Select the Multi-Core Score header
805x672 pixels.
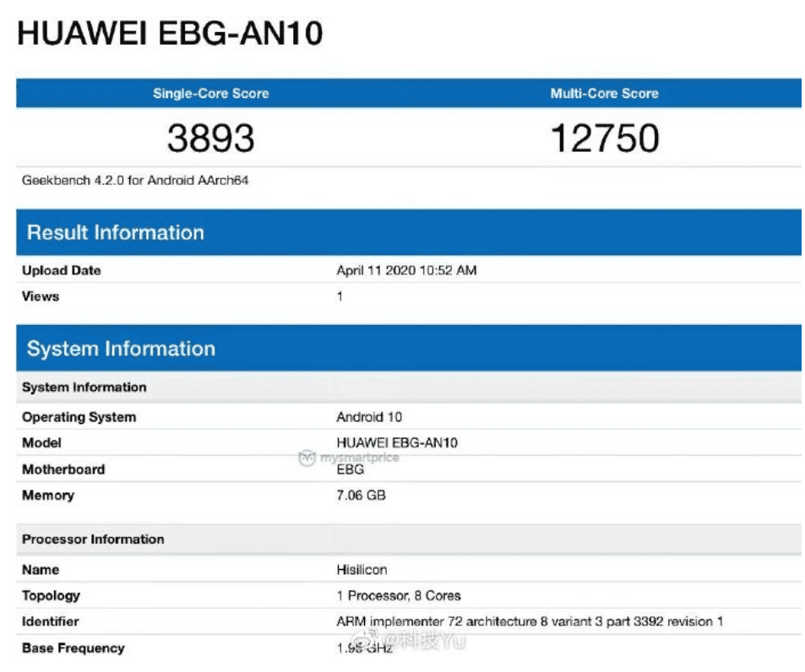point(604,94)
